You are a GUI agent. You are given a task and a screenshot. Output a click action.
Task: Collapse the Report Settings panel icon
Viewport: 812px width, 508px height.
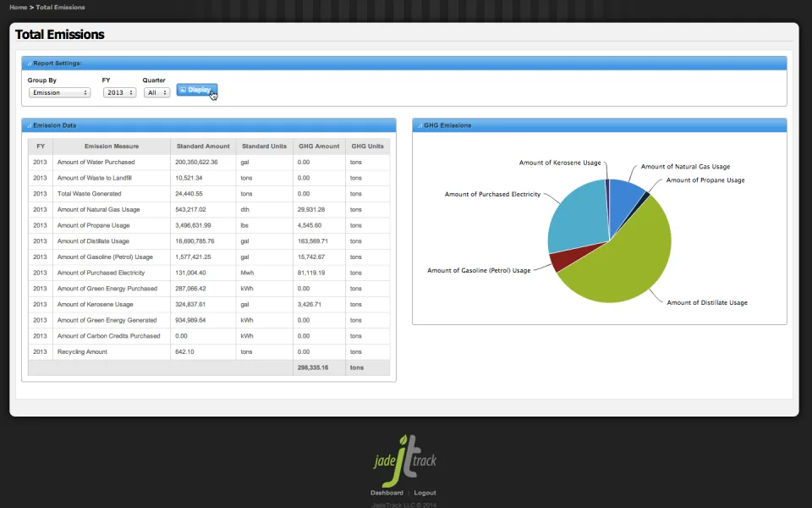pos(29,63)
